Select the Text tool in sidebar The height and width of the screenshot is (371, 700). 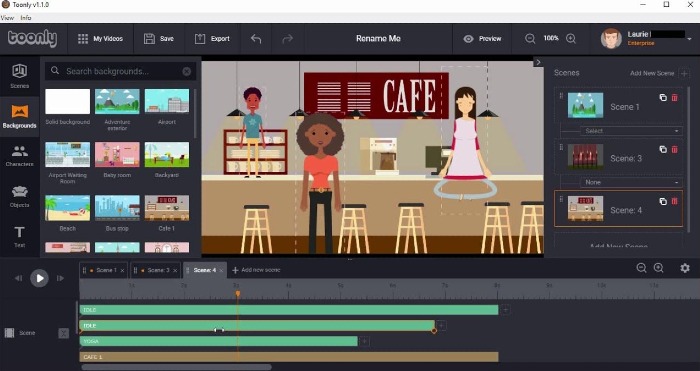coord(20,237)
